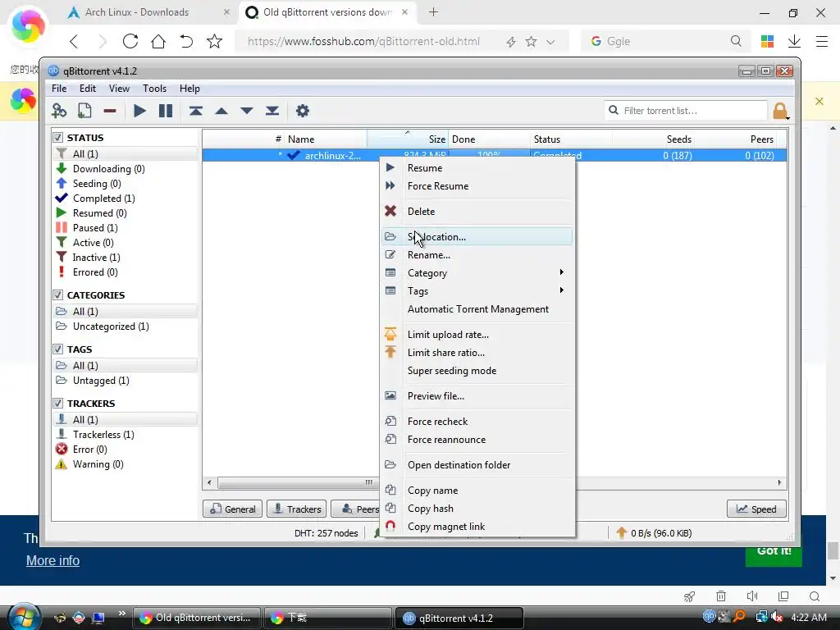The height and width of the screenshot is (630, 840).
Task: Move torrent up in queue icon
Action: click(221, 111)
